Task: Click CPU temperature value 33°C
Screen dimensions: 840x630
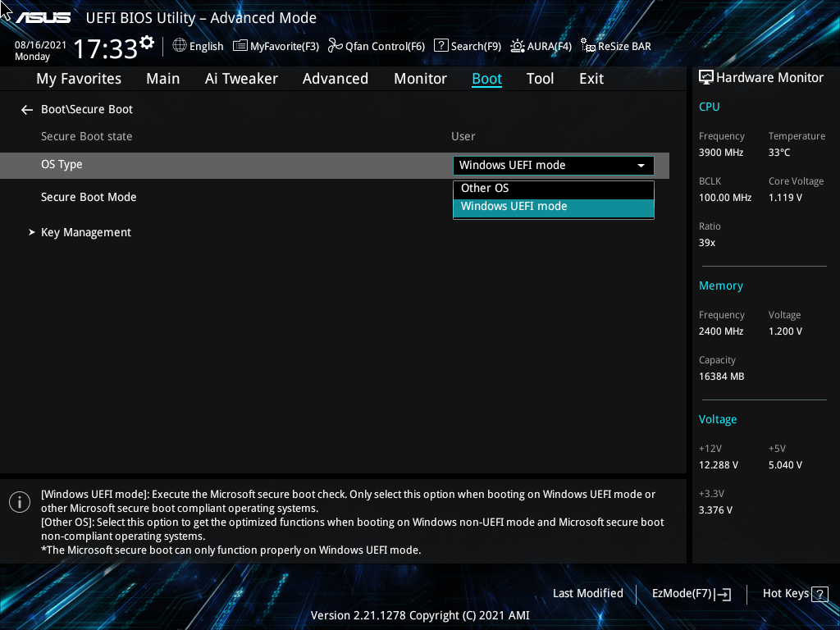Action: click(779, 153)
